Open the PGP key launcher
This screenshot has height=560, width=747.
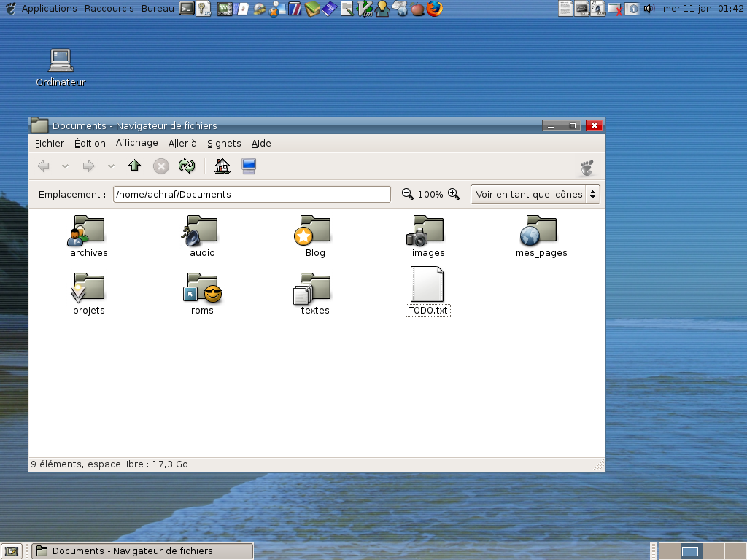point(204,9)
